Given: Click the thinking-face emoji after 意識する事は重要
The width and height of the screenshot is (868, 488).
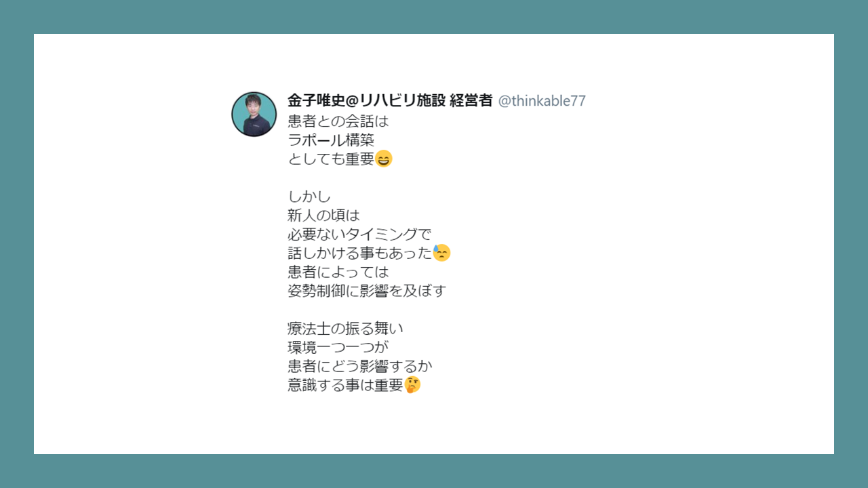Looking at the screenshot, I should (412, 385).
